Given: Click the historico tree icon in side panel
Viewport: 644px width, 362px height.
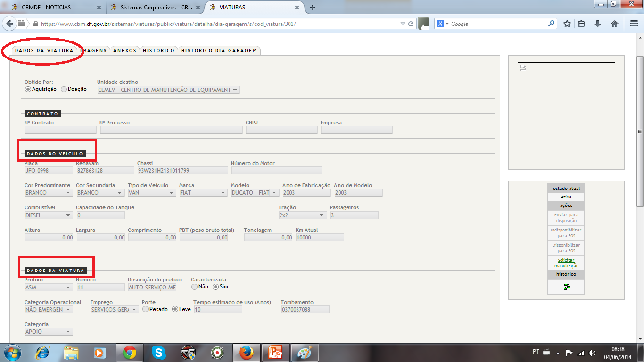Looking at the screenshot, I should pos(567,287).
